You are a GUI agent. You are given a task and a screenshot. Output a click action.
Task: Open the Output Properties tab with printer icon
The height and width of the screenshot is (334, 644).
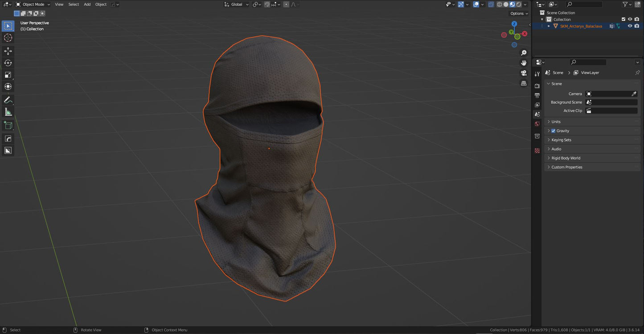click(537, 95)
